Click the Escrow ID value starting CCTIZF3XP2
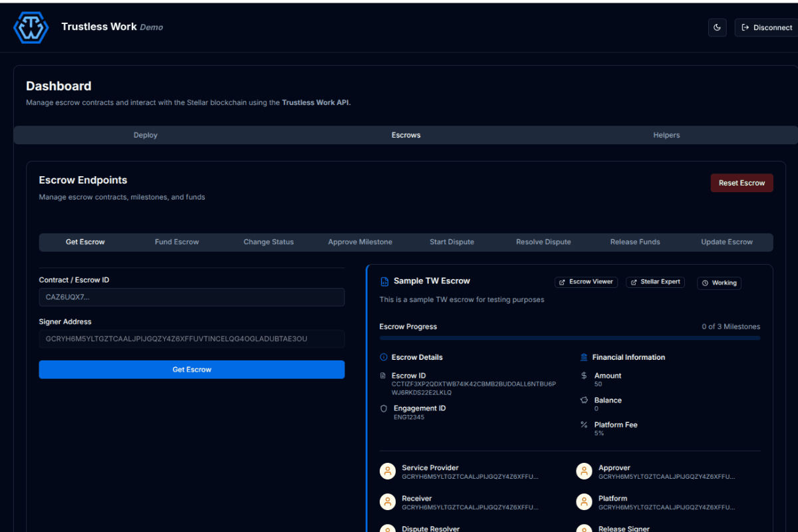Image resolution: width=798 pixels, height=532 pixels. point(473,388)
